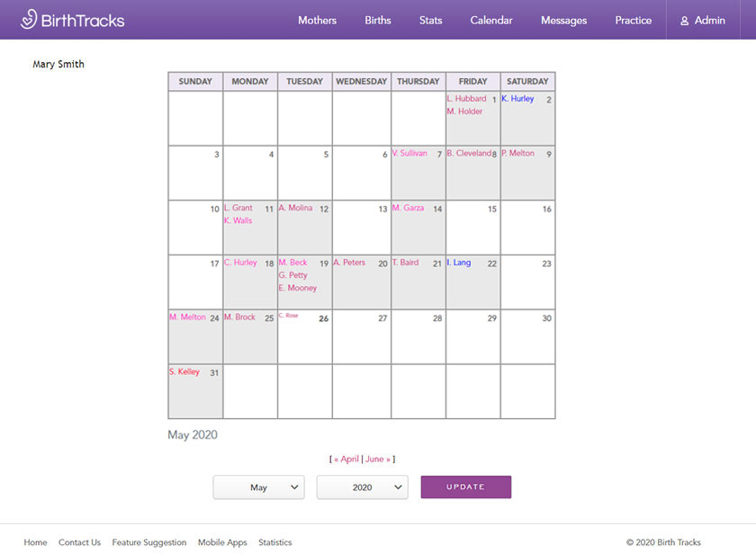Jump to next month June link
The width and height of the screenshot is (756, 554).
point(375,459)
